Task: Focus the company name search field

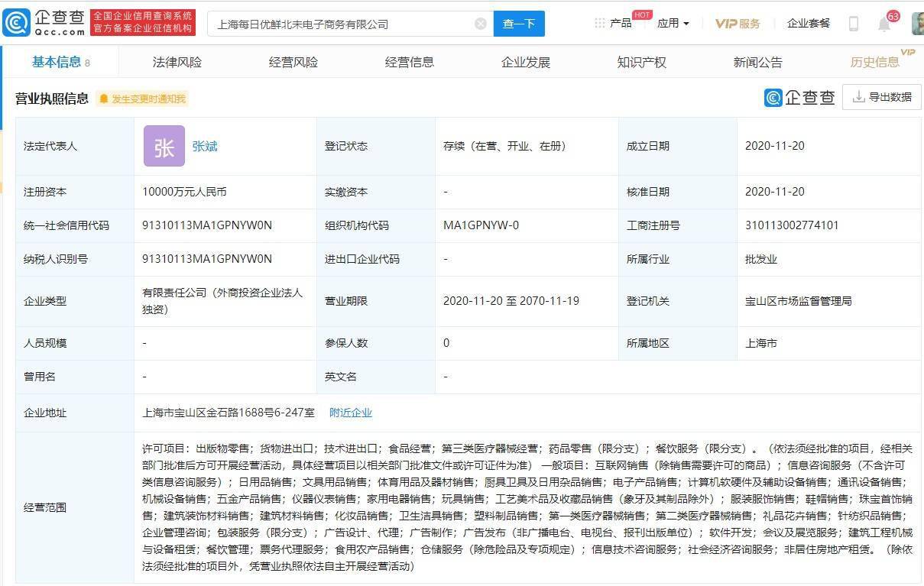Action: click(349, 24)
